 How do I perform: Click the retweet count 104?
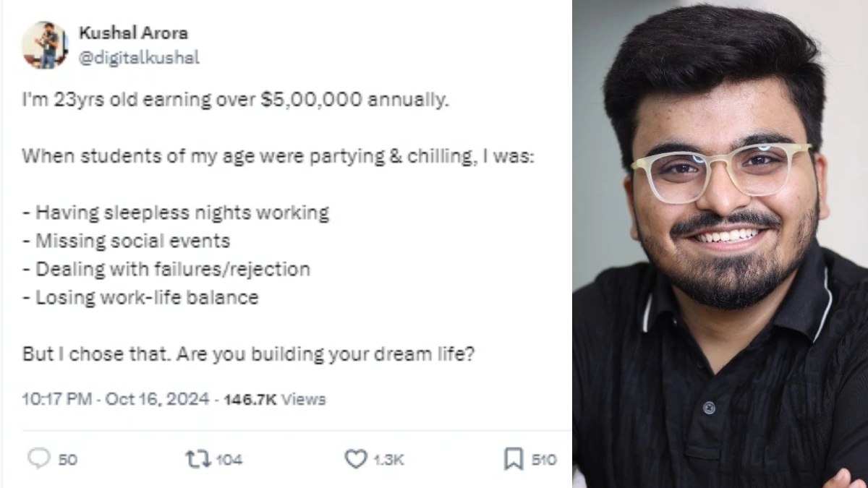pos(229,460)
